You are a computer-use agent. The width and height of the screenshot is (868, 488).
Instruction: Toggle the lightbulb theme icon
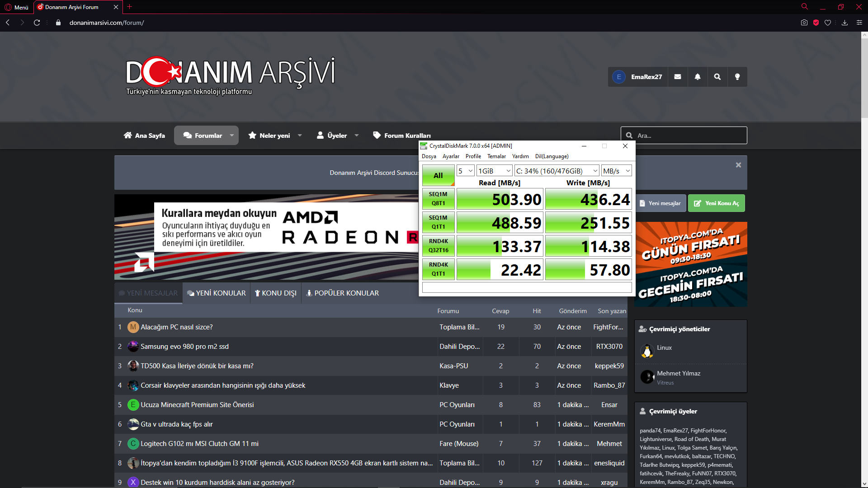click(x=737, y=77)
